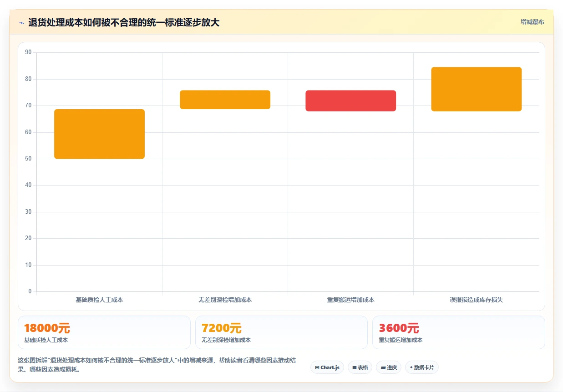Click the description paragraph below the cards

[157, 365]
